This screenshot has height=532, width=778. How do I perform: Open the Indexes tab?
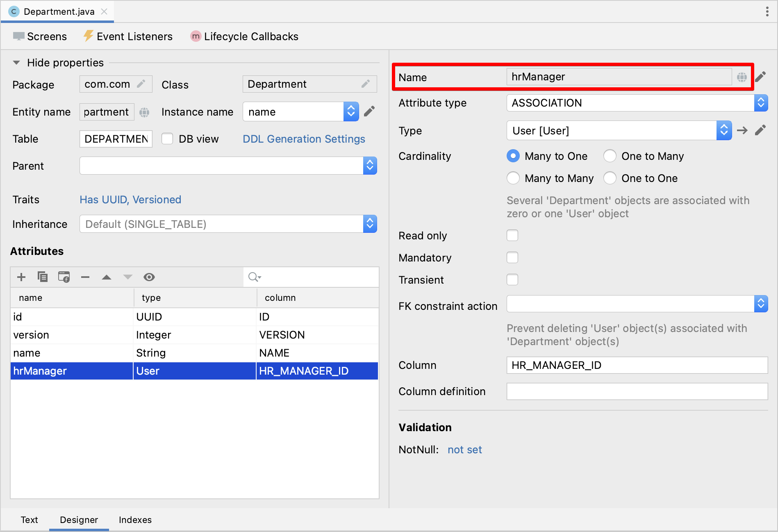135,520
